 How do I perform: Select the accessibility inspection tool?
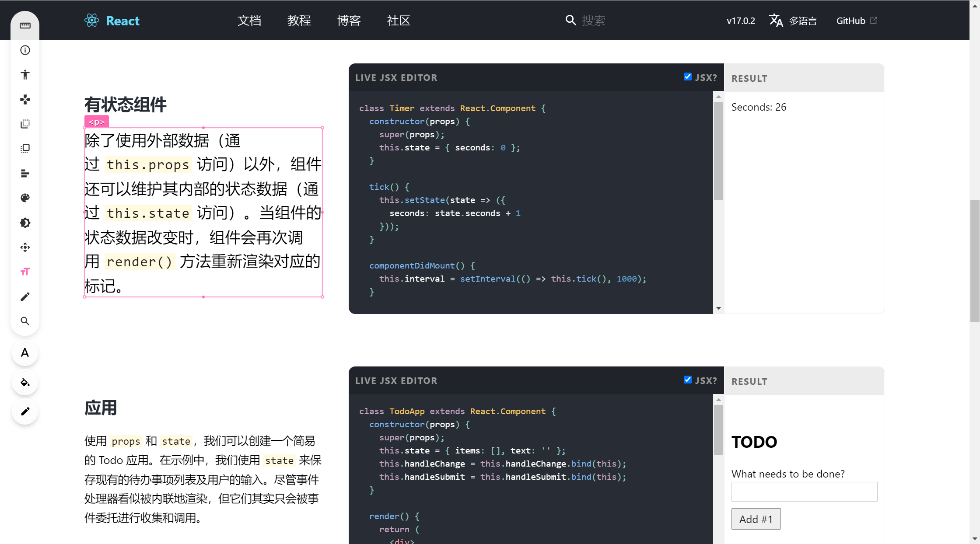coord(25,75)
